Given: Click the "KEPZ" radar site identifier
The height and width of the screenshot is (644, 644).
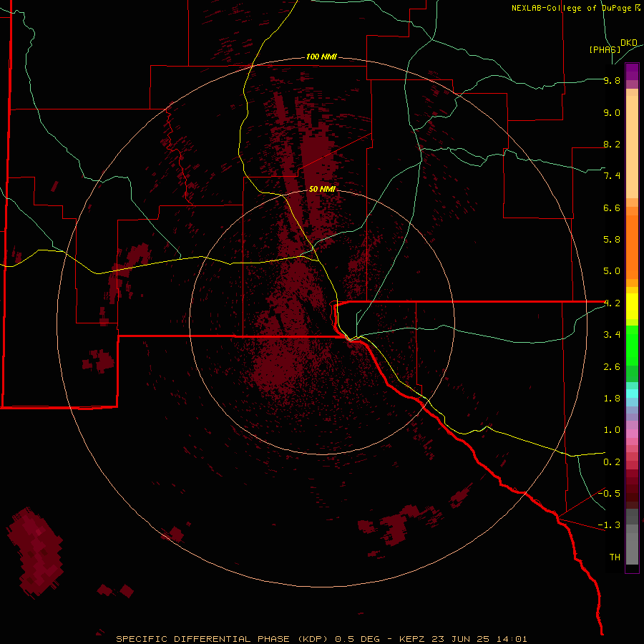Looking at the screenshot, I should 411,639.
